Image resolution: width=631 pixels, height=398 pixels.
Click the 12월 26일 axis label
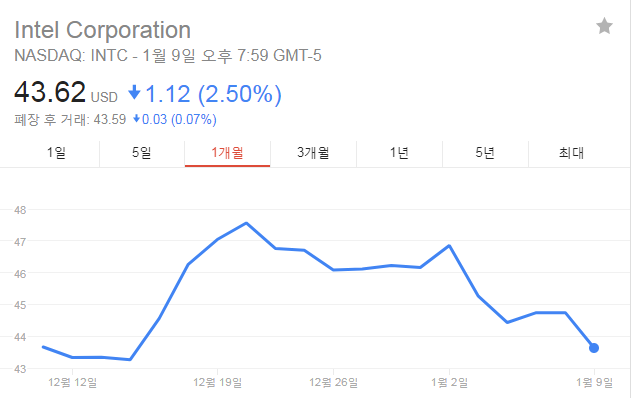pos(333,382)
